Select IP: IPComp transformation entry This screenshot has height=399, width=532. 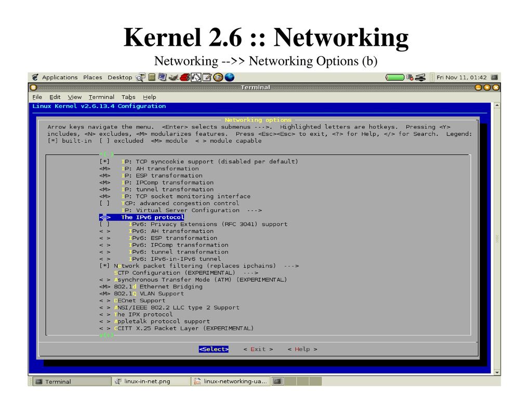pyautogui.click(x=156, y=182)
